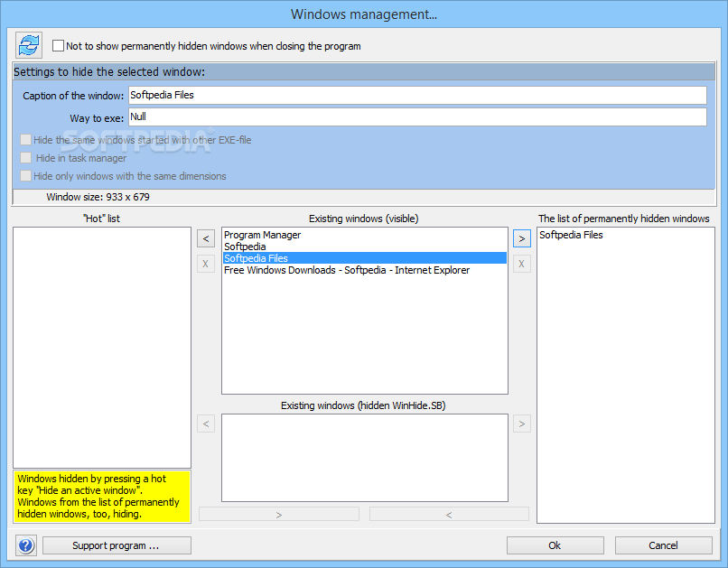Viewport: 728px width, 568px height.
Task: Select 'Program Manager' in visible windows list
Action: click(x=365, y=235)
